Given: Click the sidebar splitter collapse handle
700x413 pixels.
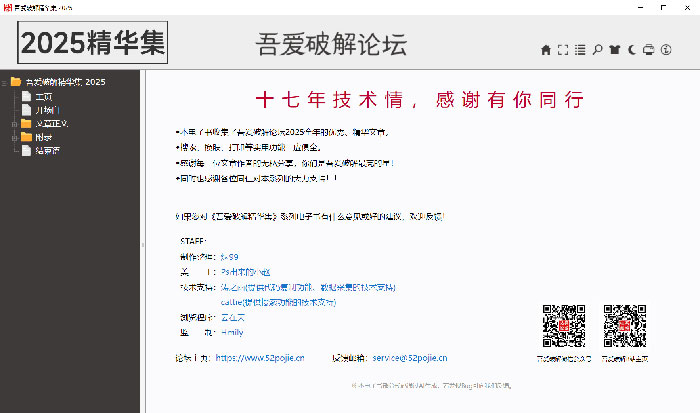Looking at the screenshot, I should point(143,245).
